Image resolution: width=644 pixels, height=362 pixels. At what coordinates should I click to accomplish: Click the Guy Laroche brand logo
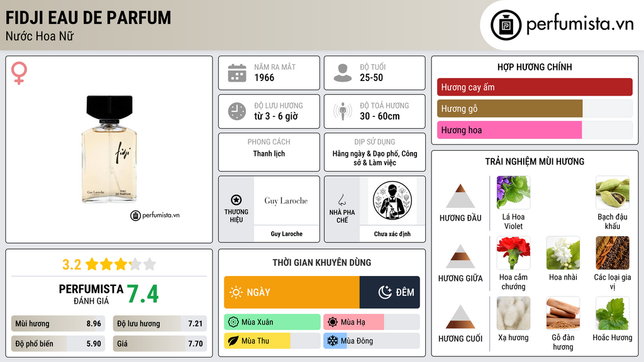click(286, 200)
